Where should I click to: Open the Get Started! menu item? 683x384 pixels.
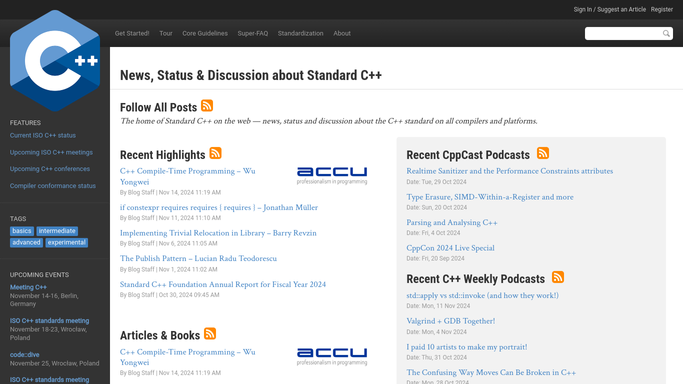click(132, 34)
